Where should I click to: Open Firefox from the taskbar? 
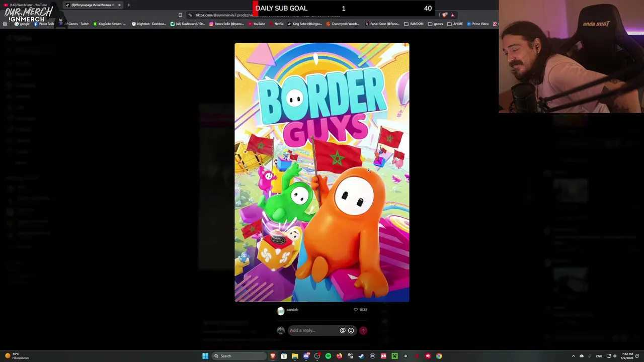[339, 356]
